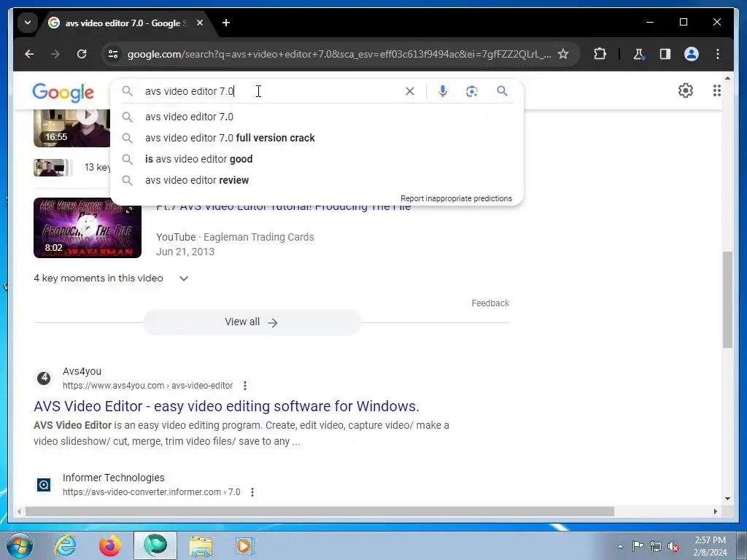Choose suggestion is avs video editor good
The width and height of the screenshot is (747, 560).
click(317, 159)
